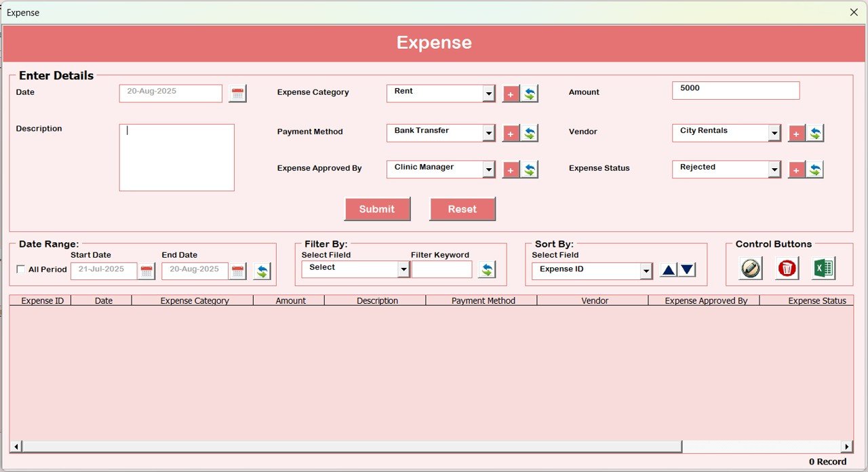Open the Filter By Select Field dropdown
This screenshot has width=868, height=472.
(x=403, y=269)
